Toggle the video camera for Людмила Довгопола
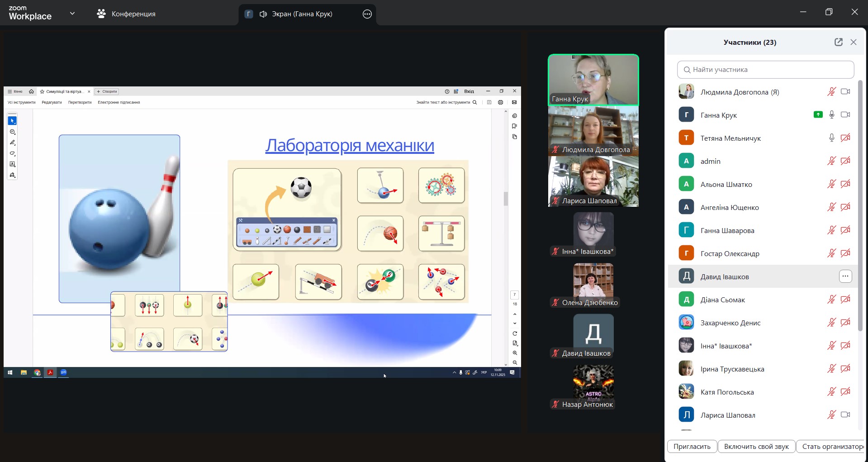 click(x=845, y=92)
